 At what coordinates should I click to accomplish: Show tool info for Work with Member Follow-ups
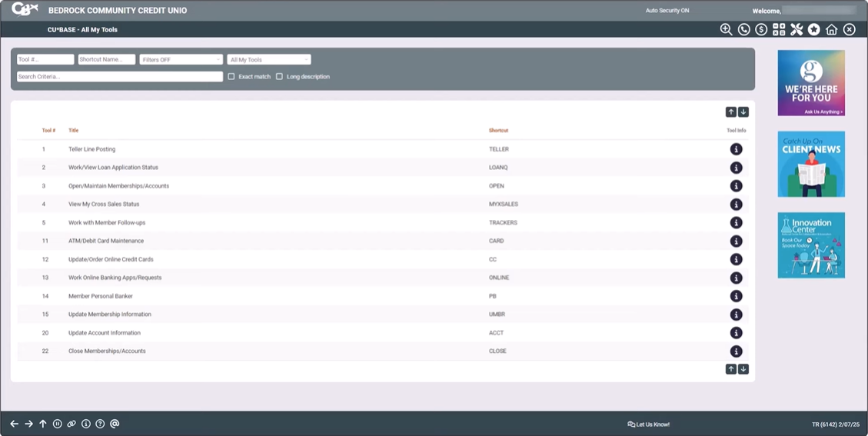point(736,223)
